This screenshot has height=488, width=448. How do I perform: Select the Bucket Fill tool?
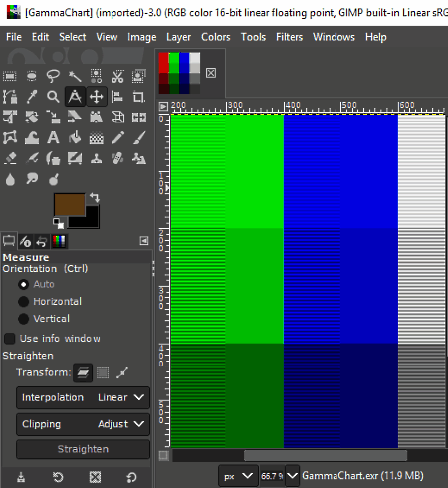coord(75,137)
